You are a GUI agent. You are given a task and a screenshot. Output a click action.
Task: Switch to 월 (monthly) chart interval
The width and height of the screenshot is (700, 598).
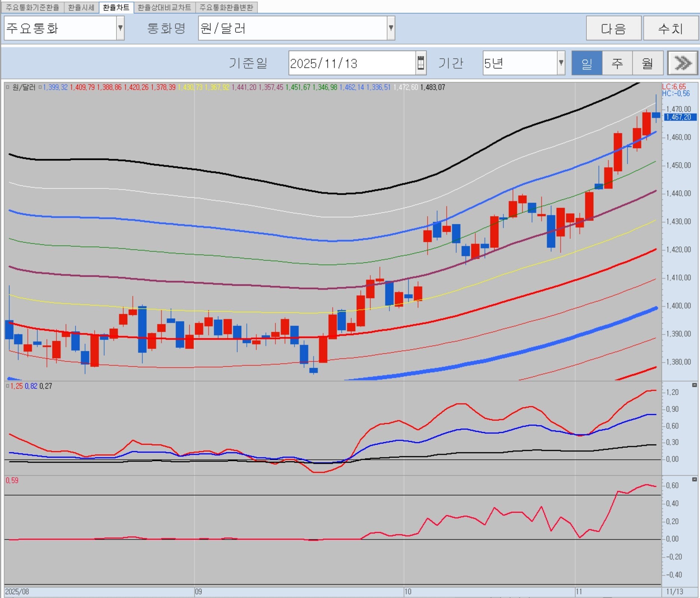tap(648, 63)
